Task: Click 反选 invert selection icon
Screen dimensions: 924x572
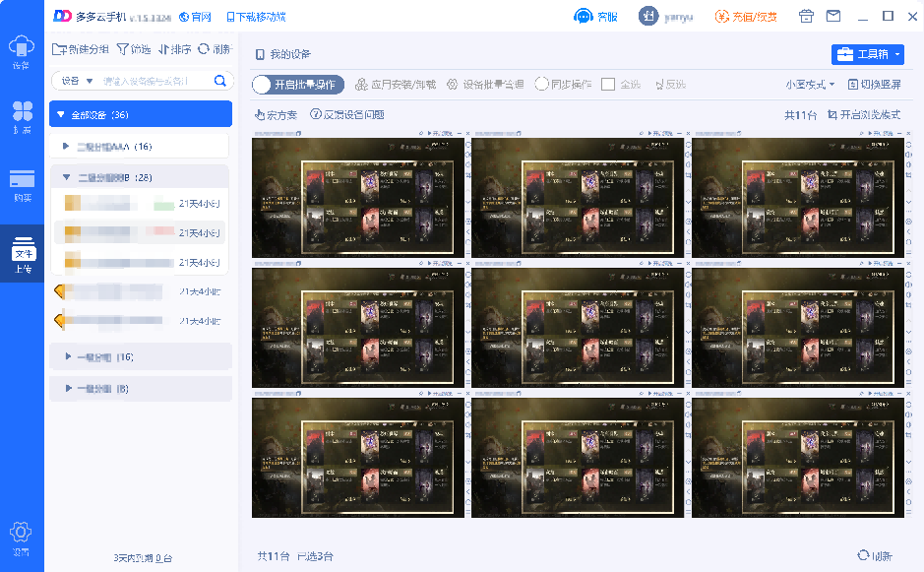Action: point(659,85)
